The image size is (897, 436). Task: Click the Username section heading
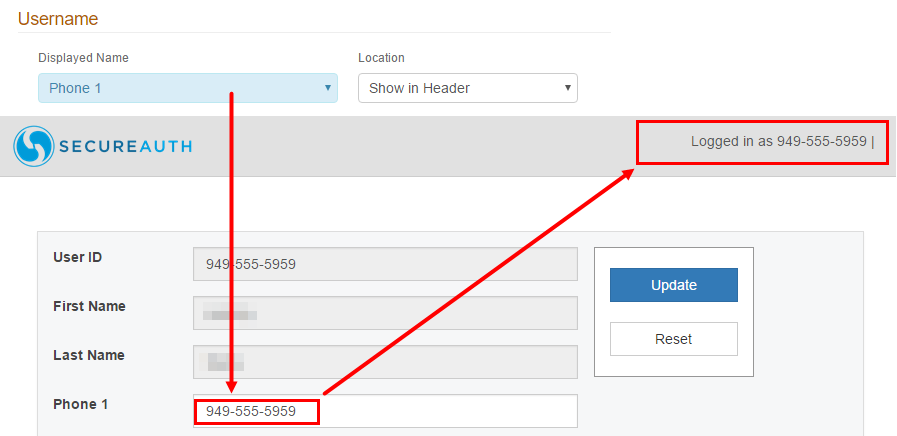(58, 19)
